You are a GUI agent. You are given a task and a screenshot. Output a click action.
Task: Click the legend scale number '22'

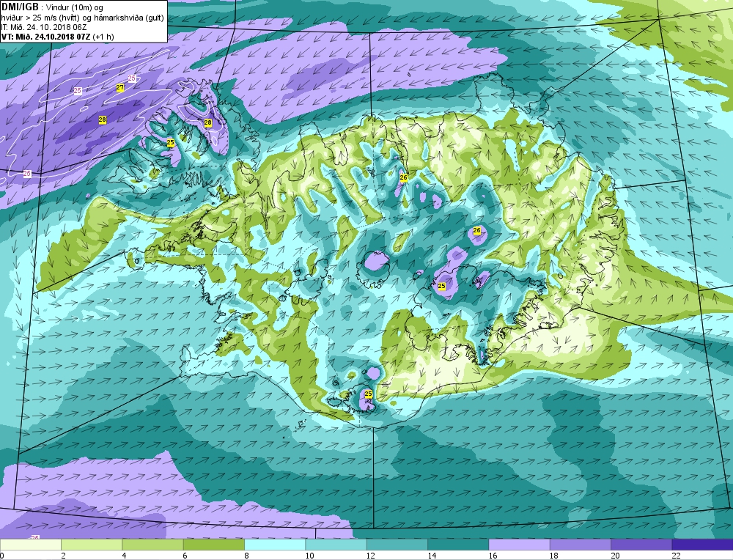pyautogui.click(x=676, y=556)
